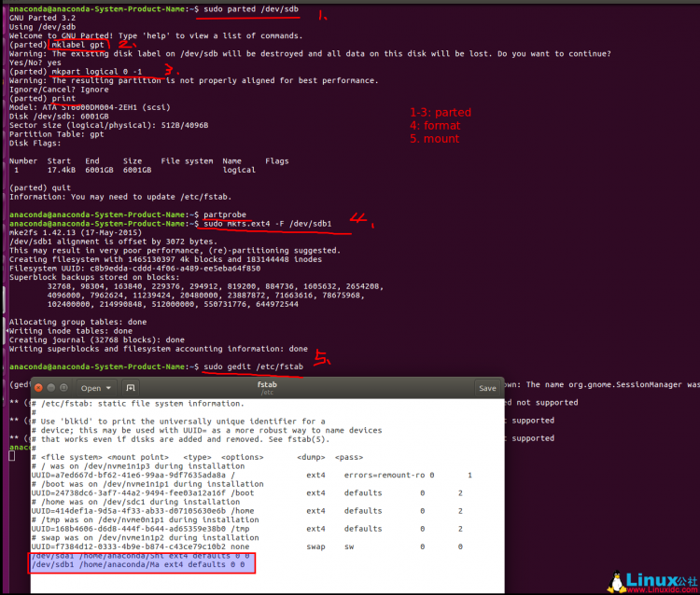The width and height of the screenshot is (700, 595).
Task: Click the terminal command 'sudo parted /dev/sdb'
Action: 251,9
